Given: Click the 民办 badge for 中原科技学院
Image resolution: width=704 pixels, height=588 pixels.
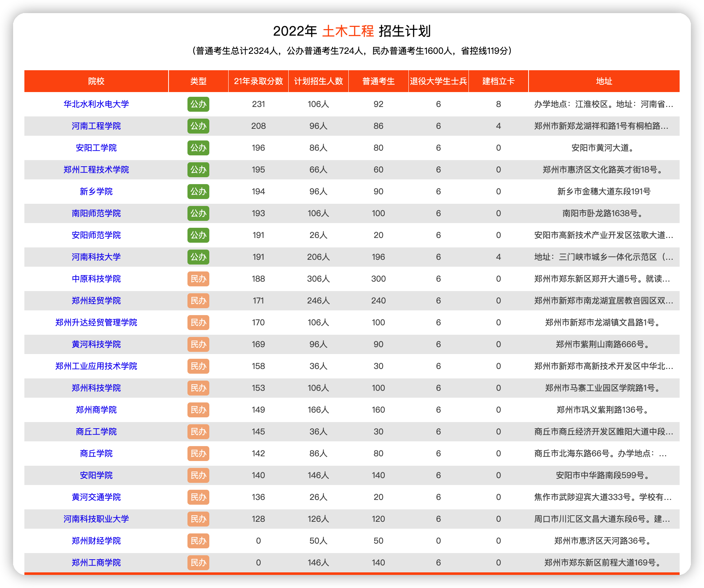Looking at the screenshot, I should click(x=198, y=279).
